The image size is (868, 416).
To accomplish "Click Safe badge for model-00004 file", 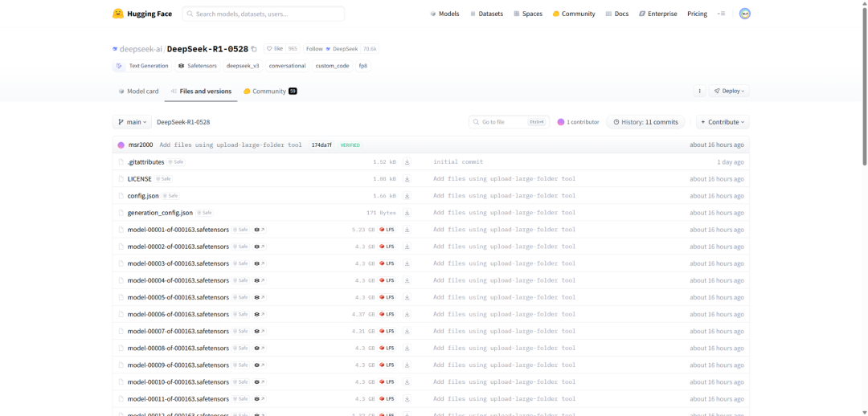I will (241, 280).
